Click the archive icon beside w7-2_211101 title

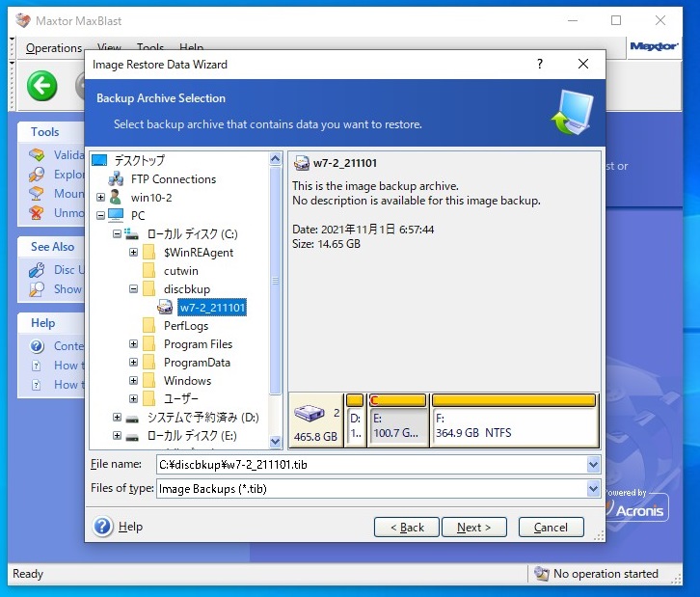point(302,163)
